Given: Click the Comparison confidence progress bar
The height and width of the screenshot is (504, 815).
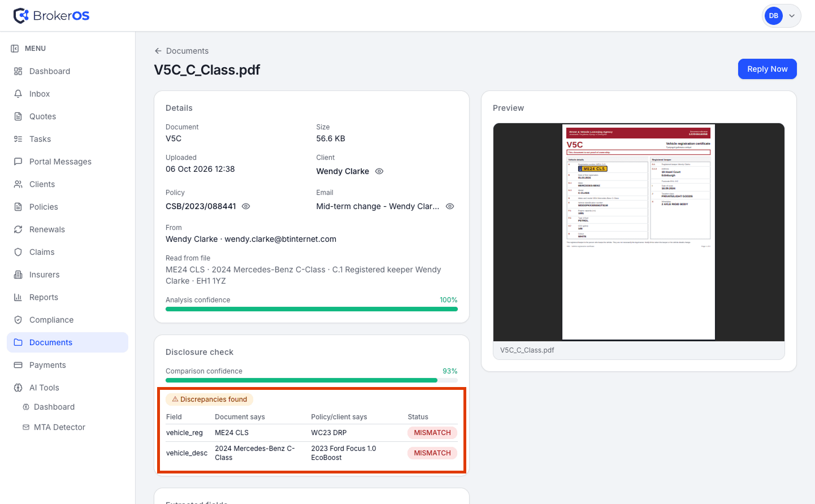Looking at the screenshot, I should pyautogui.click(x=311, y=380).
